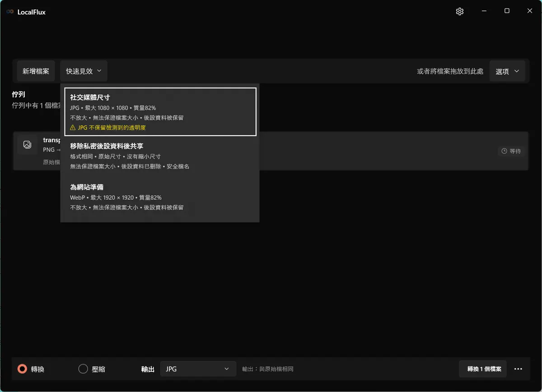Click the output folder text 與原始檔相同
Screen dimensions: 542x392
tap(276, 369)
